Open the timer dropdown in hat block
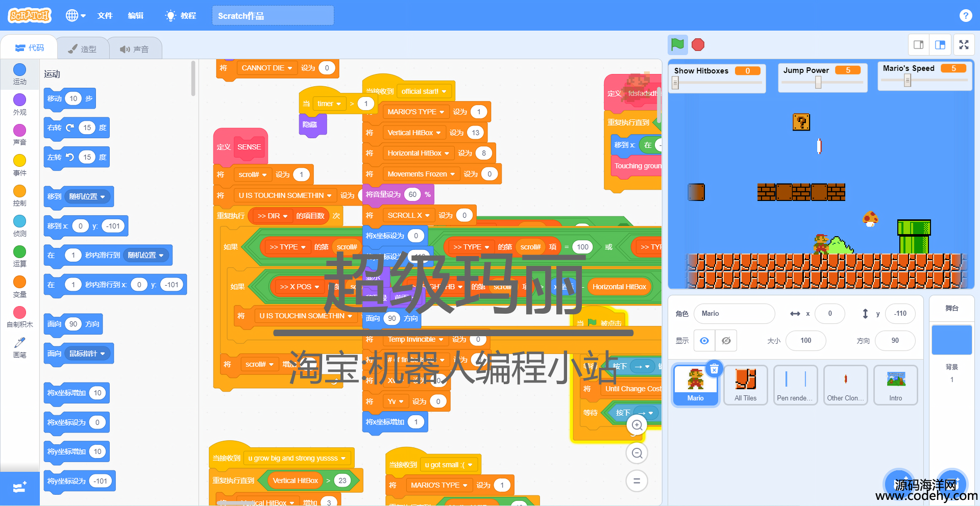This screenshot has height=506, width=980. (329, 104)
